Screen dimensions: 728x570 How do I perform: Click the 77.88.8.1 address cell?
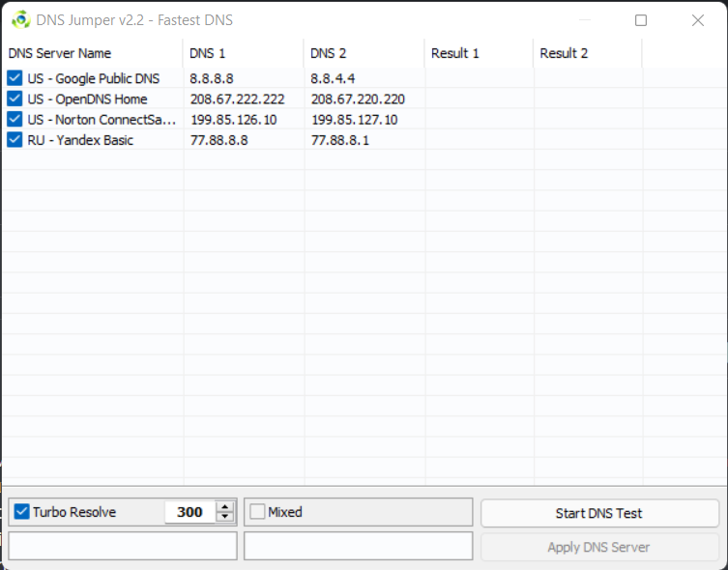340,140
